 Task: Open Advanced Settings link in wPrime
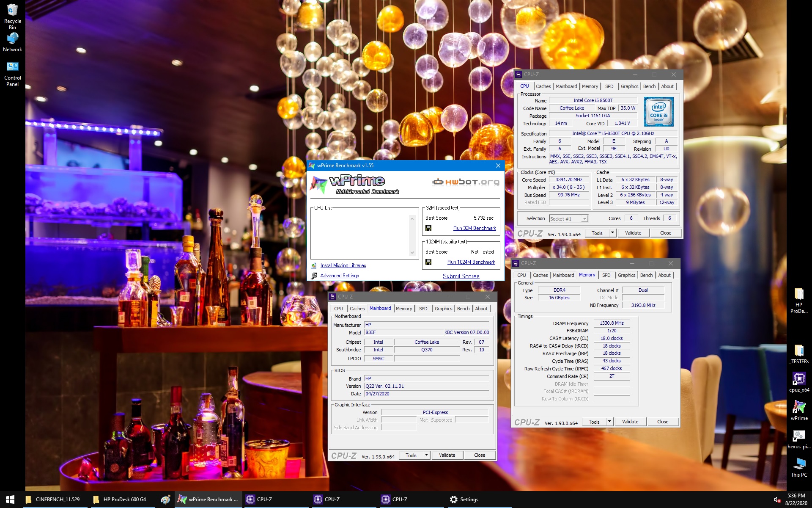tap(339, 276)
